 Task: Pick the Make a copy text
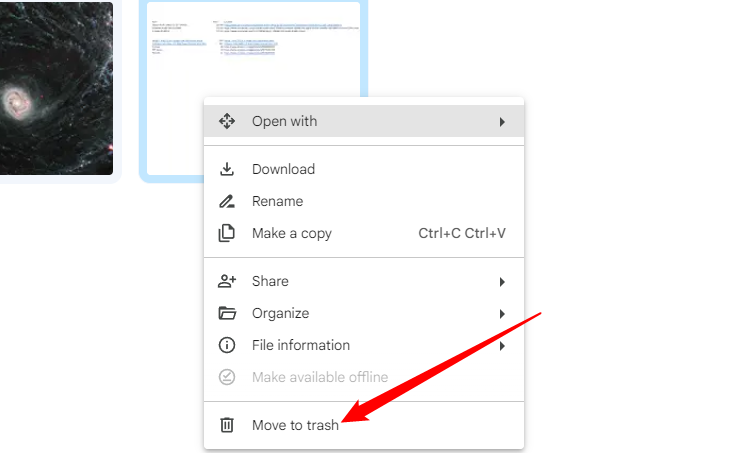[291, 233]
